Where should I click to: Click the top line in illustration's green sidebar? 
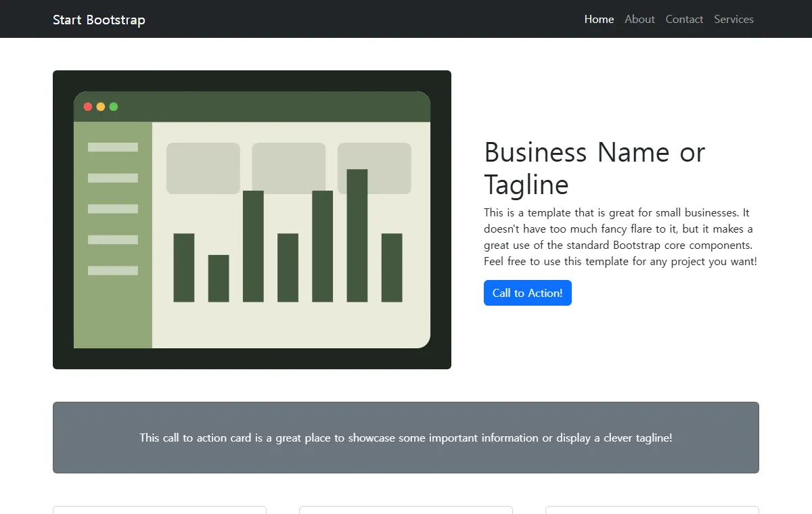coord(113,147)
